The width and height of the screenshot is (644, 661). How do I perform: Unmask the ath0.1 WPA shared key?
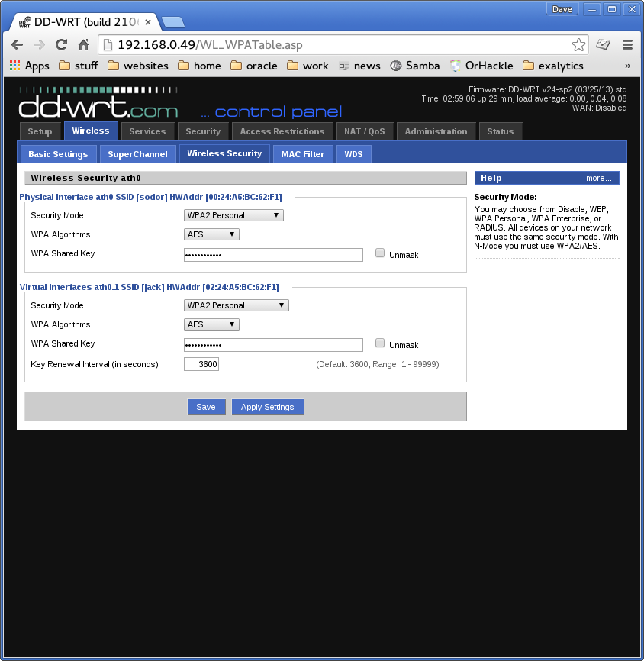[380, 343]
